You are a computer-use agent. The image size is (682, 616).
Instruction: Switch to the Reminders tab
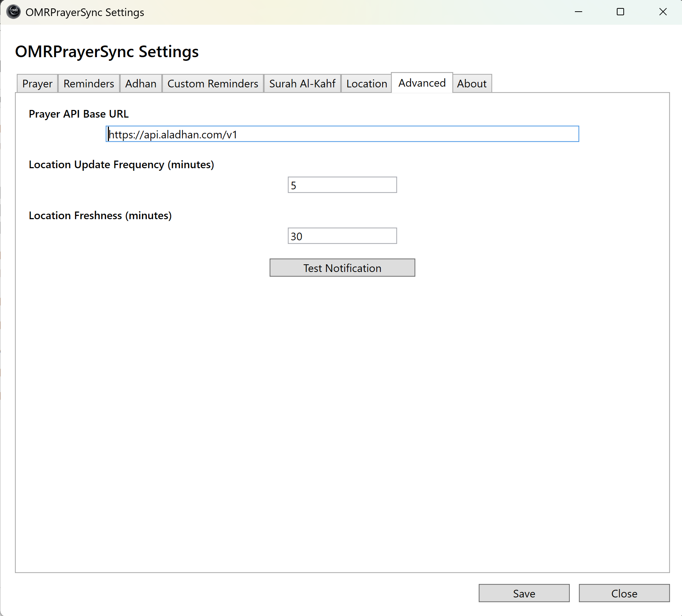89,83
